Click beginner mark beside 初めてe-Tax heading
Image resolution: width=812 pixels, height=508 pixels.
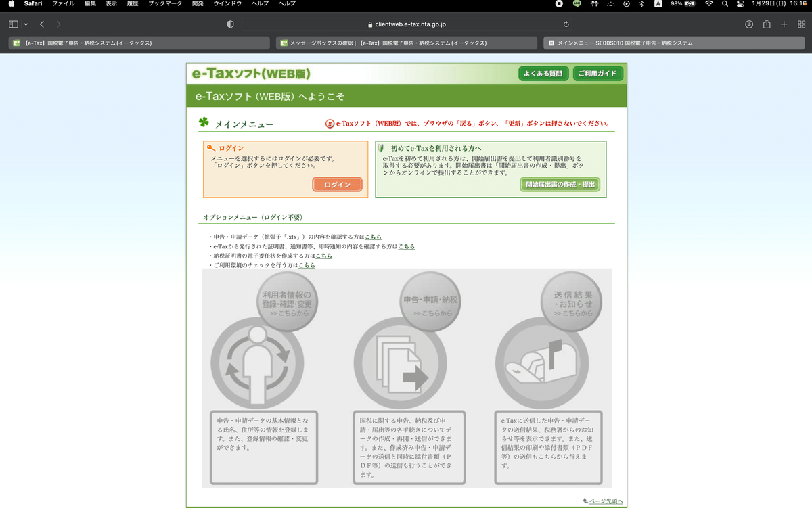pos(381,147)
